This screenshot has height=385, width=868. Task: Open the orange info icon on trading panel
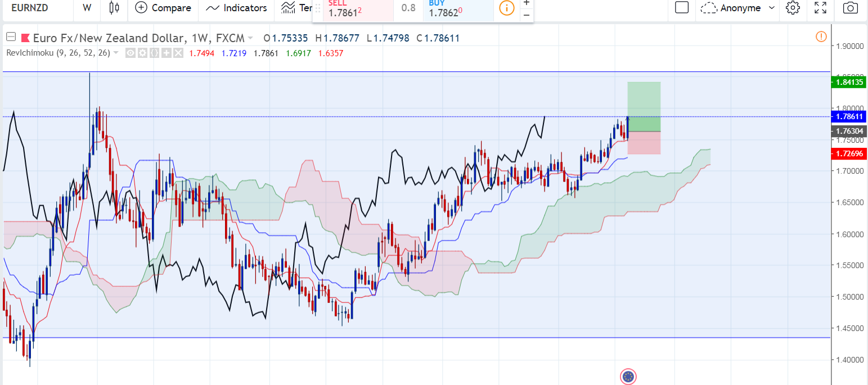pyautogui.click(x=506, y=8)
